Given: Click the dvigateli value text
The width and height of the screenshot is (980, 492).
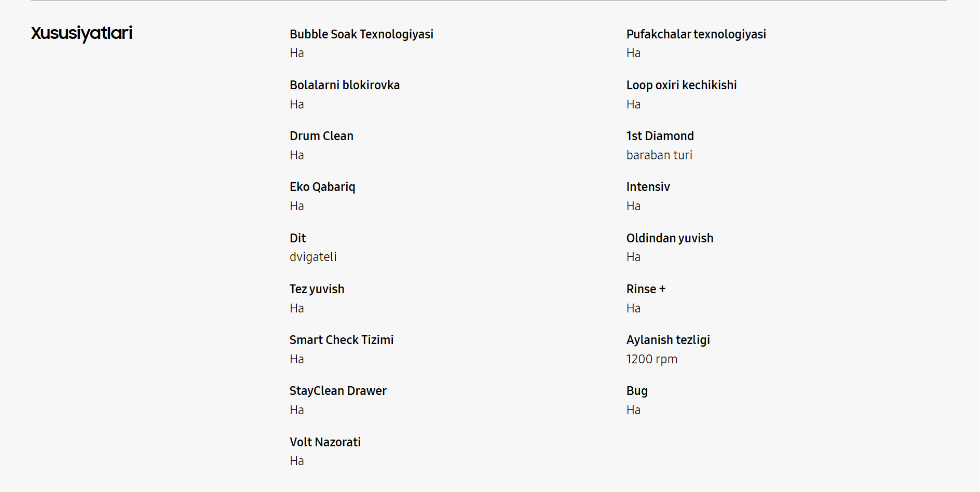Looking at the screenshot, I should [x=313, y=257].
